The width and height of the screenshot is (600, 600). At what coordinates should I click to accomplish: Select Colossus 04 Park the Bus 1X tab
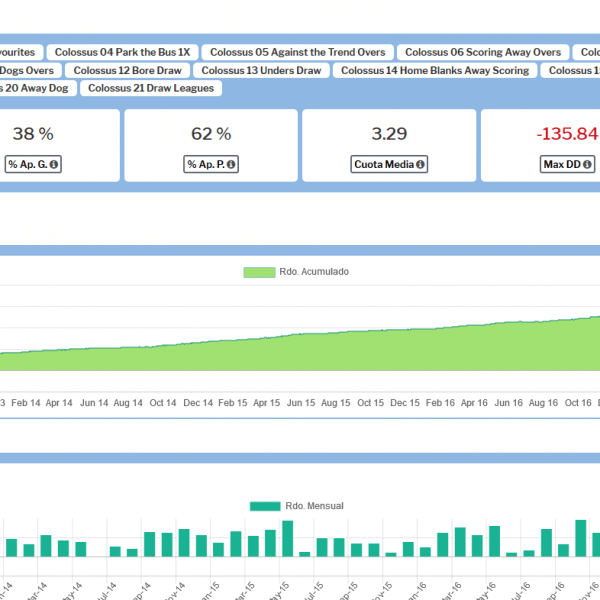(122, 52)
